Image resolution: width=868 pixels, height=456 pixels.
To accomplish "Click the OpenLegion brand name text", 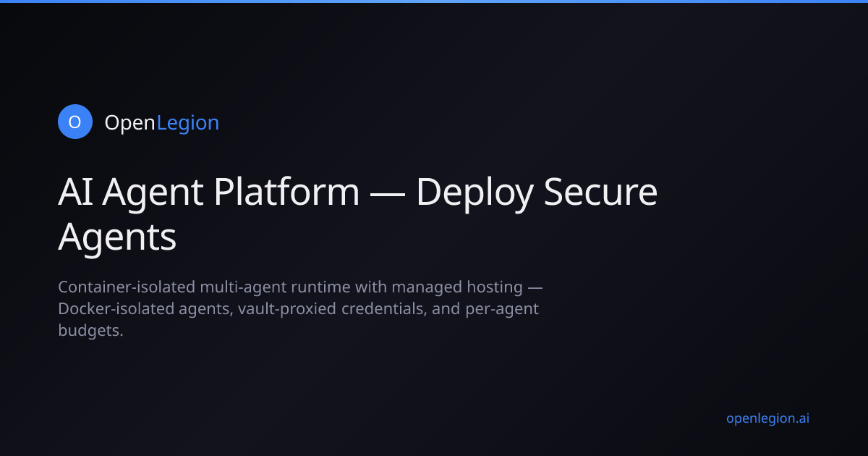I will 162,123.
